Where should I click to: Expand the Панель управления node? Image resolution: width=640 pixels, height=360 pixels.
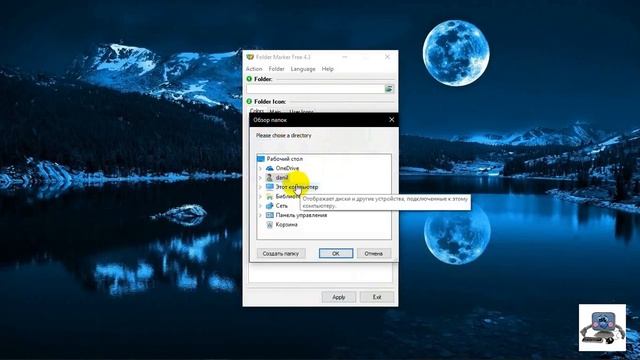point(260,215)
